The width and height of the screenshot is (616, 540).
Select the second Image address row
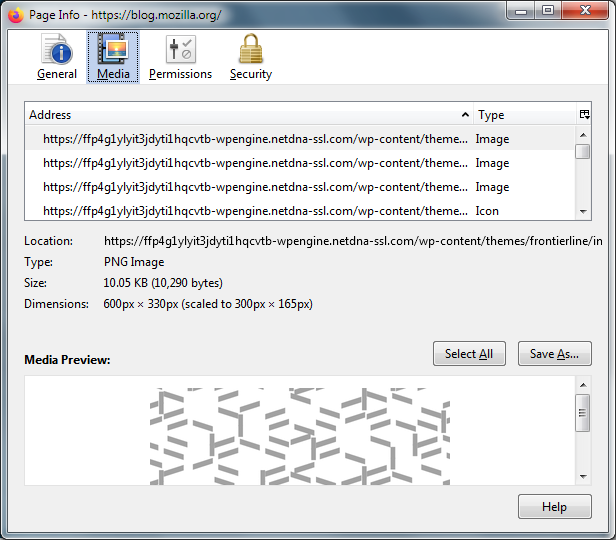pos(255,163)
